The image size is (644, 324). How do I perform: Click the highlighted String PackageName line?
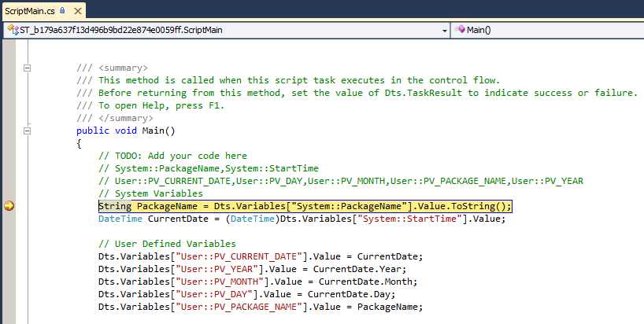click(x=305, y=206)
